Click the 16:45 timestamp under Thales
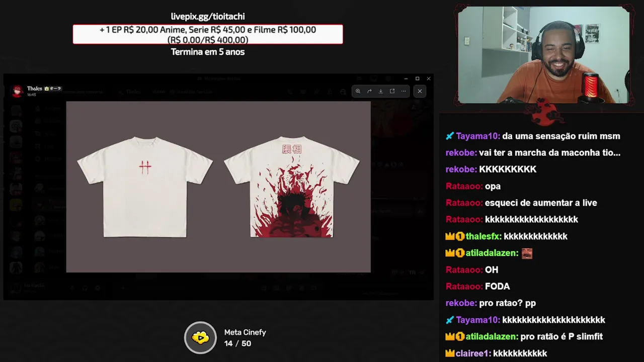This screenshot has height=362, width=644. point(31,95)
